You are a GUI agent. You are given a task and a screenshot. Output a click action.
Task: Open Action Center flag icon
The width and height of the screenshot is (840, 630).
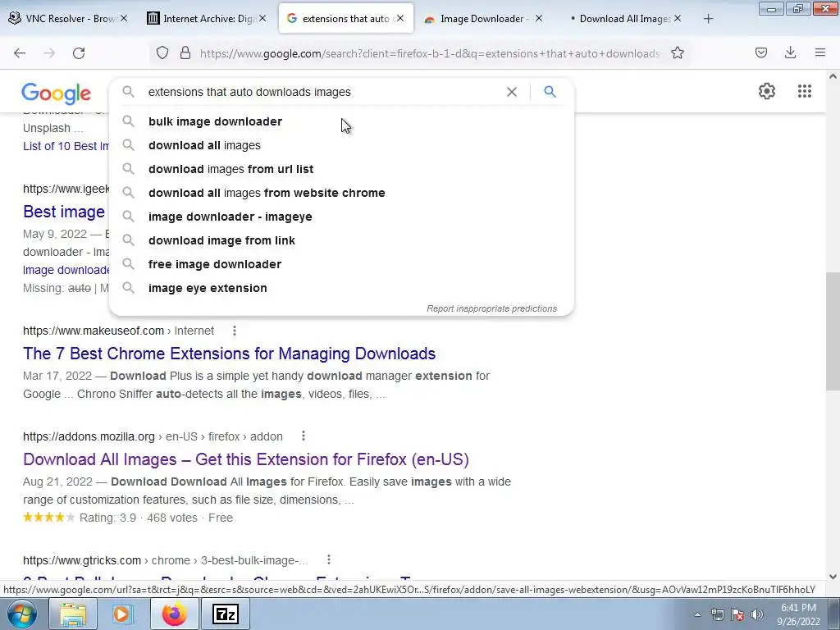737,614
